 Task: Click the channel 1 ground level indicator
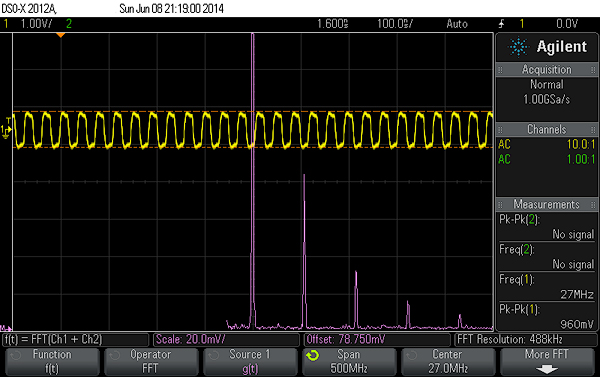coord(6,130)
